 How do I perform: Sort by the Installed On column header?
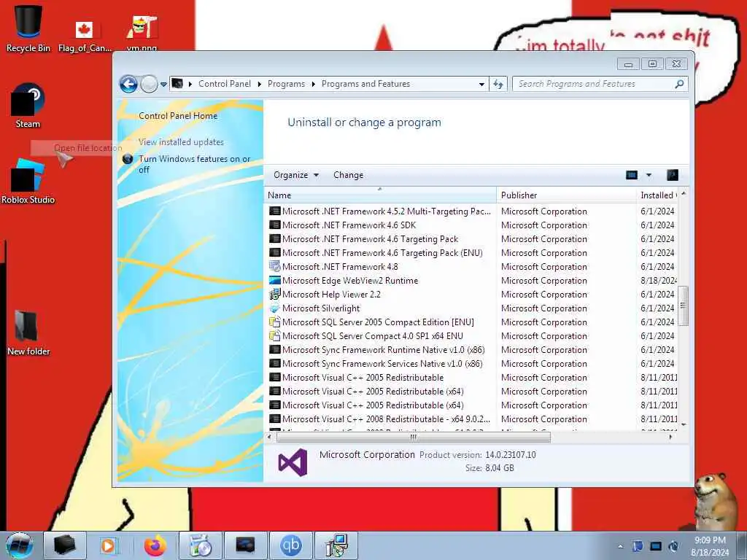pos(657,195)
